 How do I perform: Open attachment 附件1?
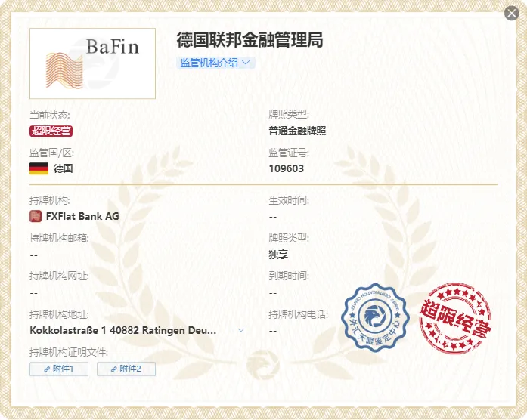tap(59, 369)
